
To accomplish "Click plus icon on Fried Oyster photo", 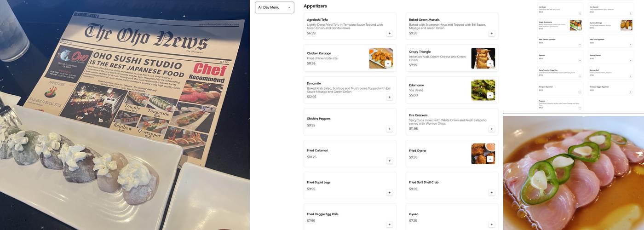I will click(x=490, y=159).
